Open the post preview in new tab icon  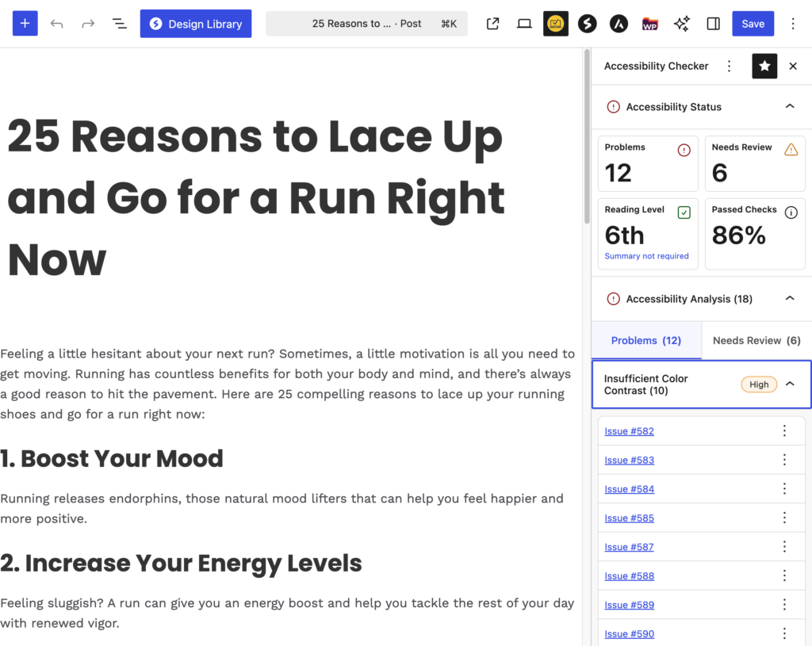pos(492,24)
